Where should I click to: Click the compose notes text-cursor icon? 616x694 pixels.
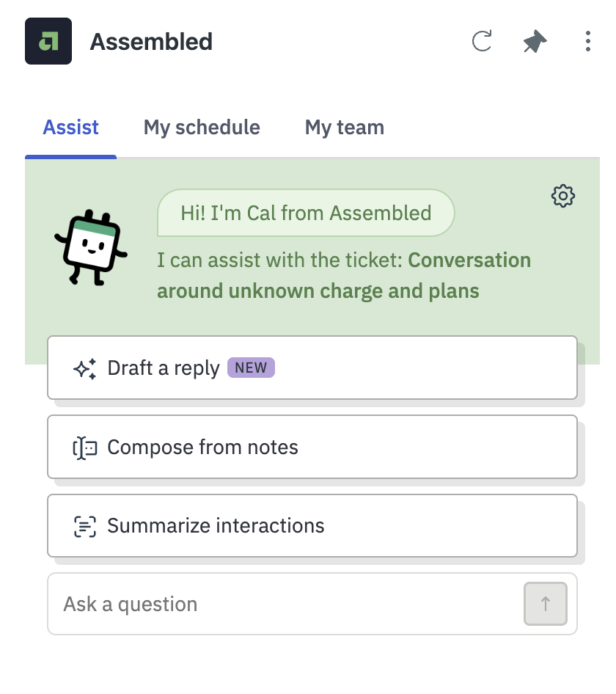pyautogui.click(x=84, y=448)
